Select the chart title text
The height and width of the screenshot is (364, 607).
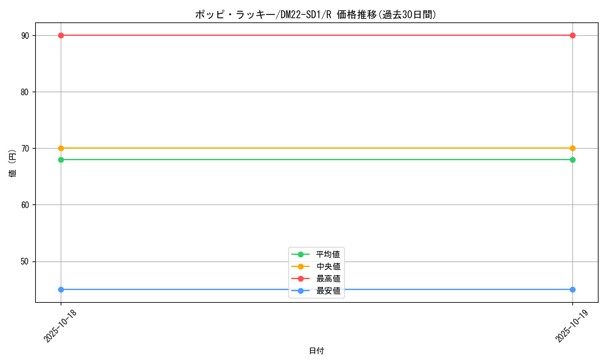click(x=316, y=12)
